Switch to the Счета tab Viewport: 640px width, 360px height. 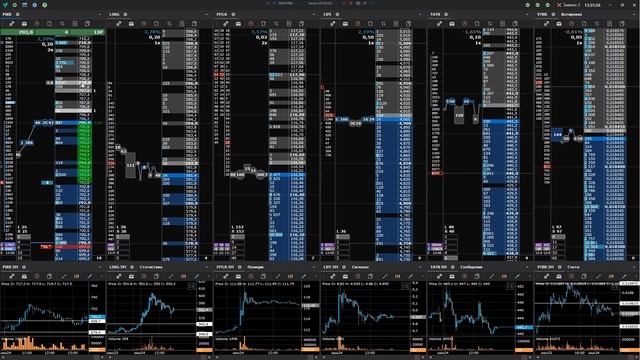[x=573, y=267]
